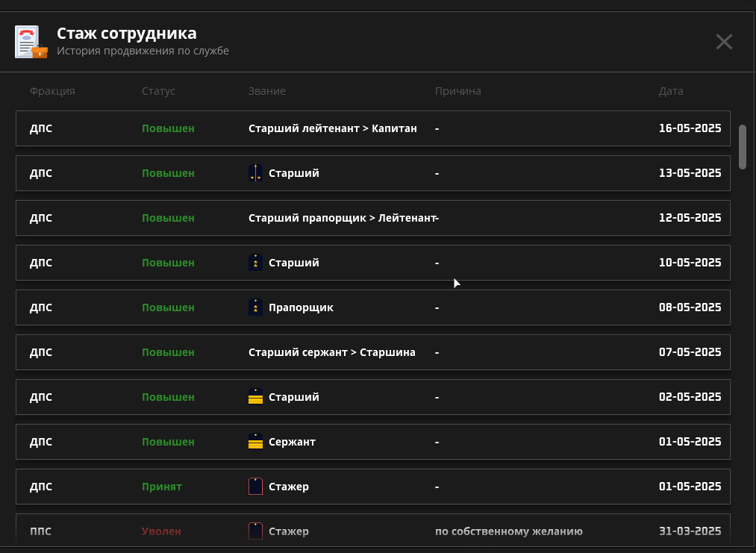Click Стажер insignia icon in Уволен row
The width and height of the screenshot is (756, 553).
(255, 531)
